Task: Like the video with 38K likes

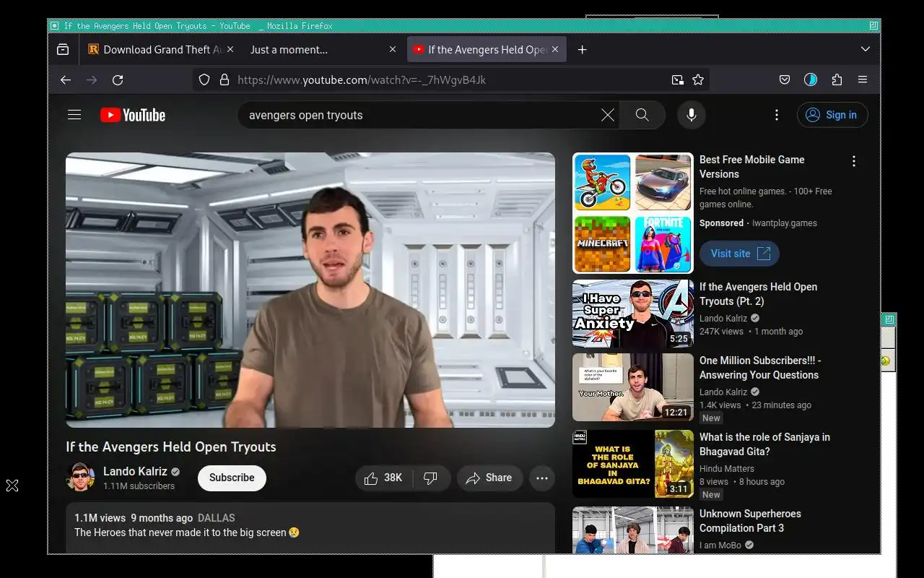Action: 383,478
